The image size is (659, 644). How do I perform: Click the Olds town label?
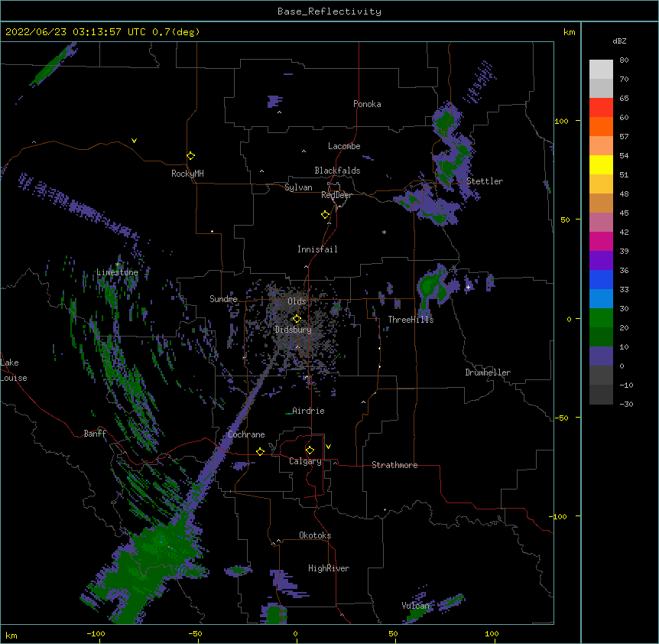point(297,301)
